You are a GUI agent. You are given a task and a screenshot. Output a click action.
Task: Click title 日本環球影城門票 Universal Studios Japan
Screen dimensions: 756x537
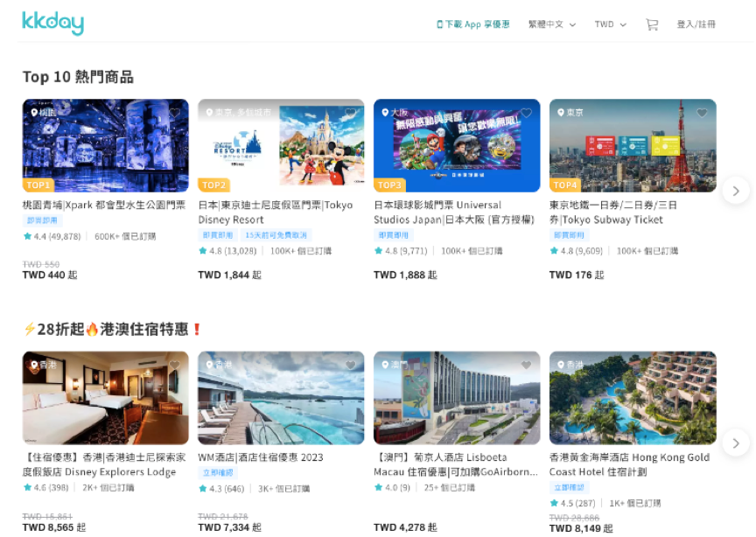[x=454, y=213]
